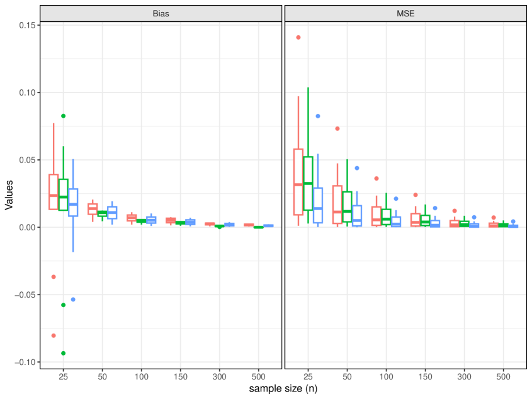Click the 150 tick label under Bias panel
This screenshot has width=532, height=399.
click(x=181, y=376)
